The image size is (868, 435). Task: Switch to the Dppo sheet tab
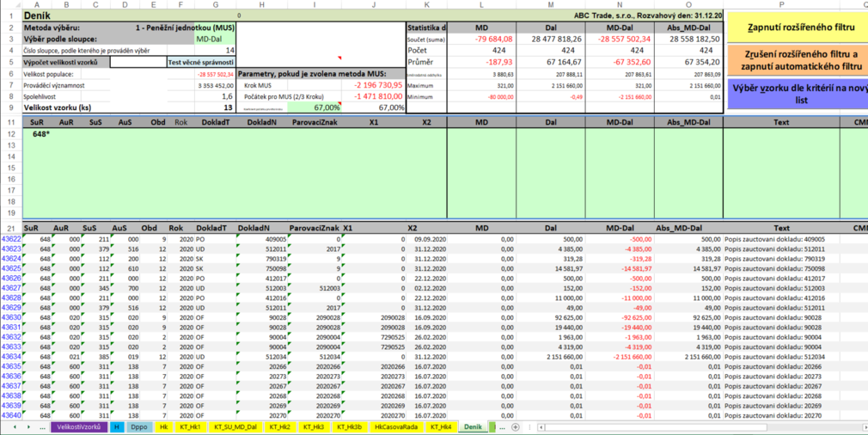pos(138,427)
